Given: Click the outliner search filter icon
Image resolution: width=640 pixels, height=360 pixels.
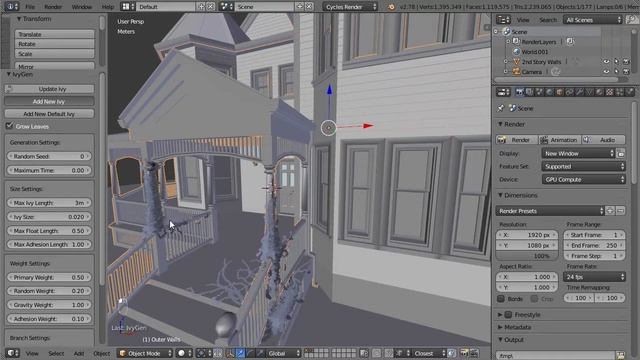Looking at the screenshot, I should [x=631, y=20].
